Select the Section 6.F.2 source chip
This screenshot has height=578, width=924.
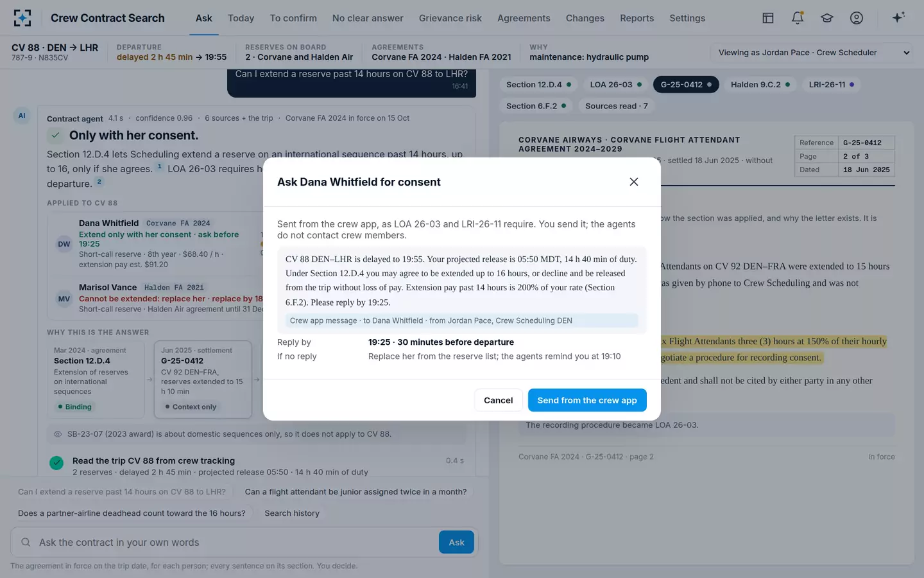click(536, 106)
